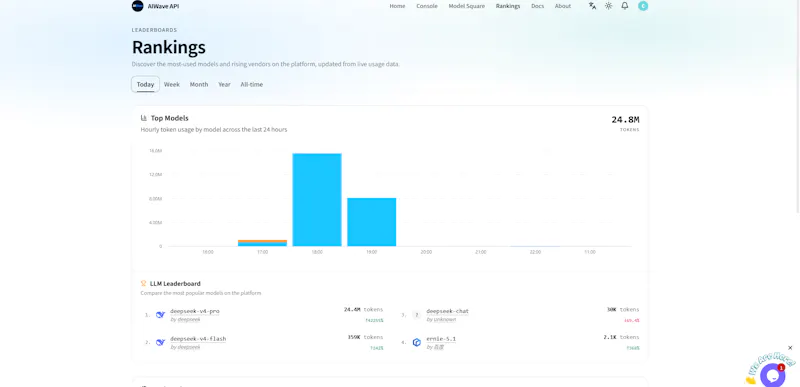Select the Today time range tab
The height and width of the screenshot is (387, 800).
click(x=145, y=85)
